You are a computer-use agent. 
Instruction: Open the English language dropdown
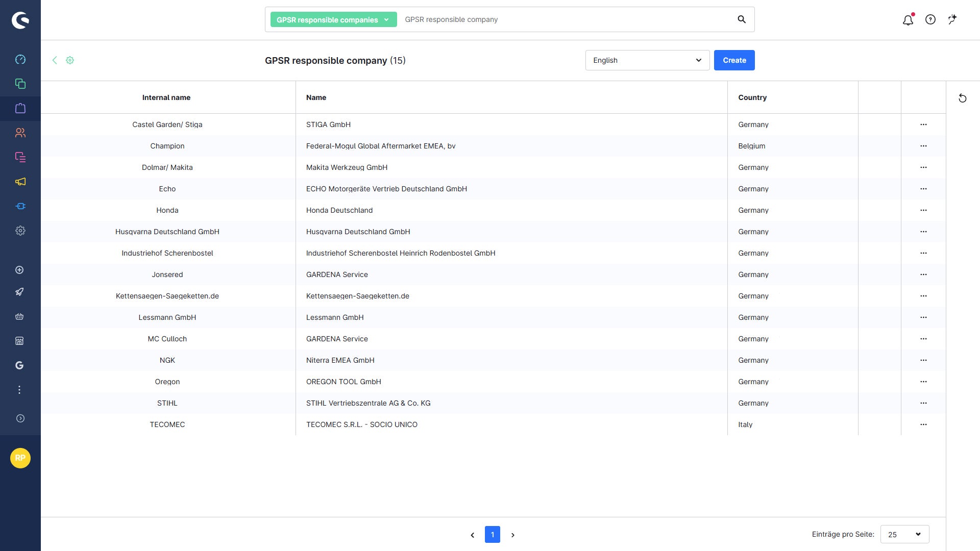pos(647,60)
